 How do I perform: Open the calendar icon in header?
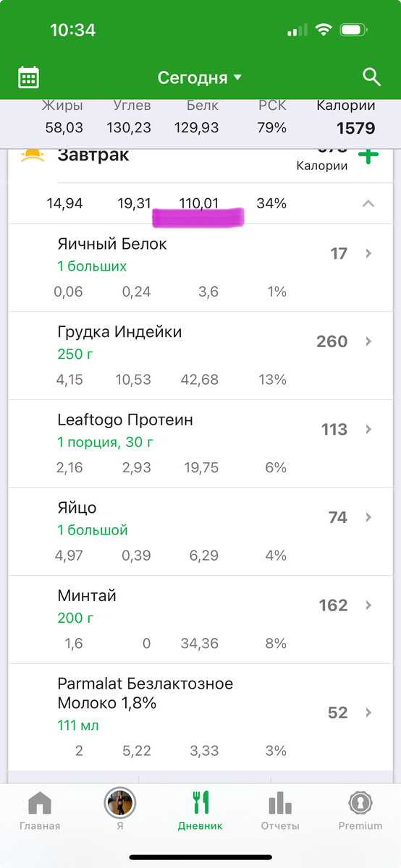pyautogui.click(x=29, y=77)
